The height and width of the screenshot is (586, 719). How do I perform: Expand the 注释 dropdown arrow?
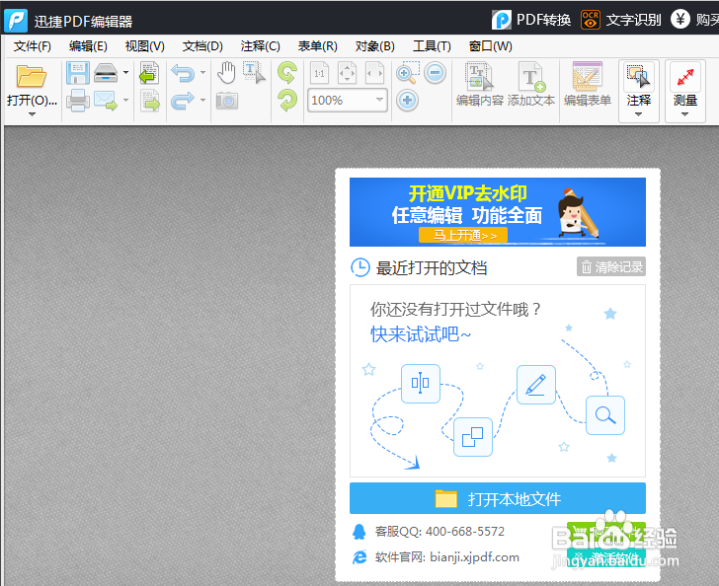[x=638, y=115]
